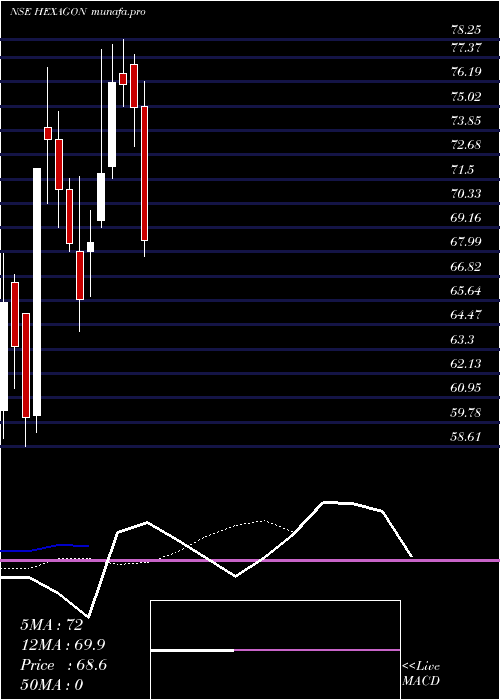The width and height of the screenshot is (500, 700).
Task: Select the 67.99 price level label
Action: click(x=466, y=242)
